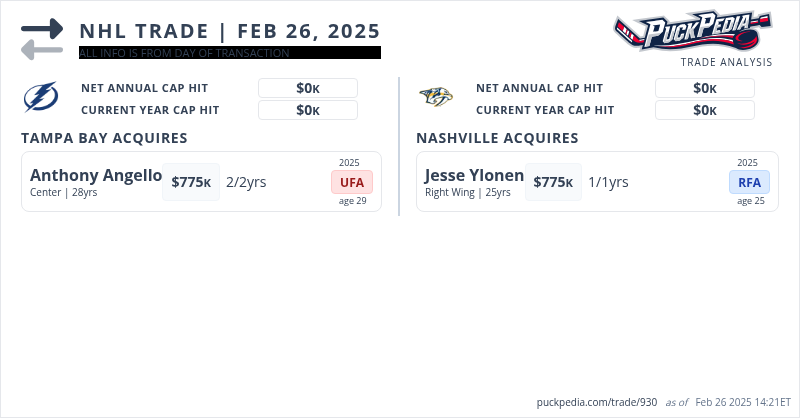The width and height of the screenshot is (800, 418).
Task: Click the puckpedia.com/trade/930 link
Action: [x=597, y=402]
